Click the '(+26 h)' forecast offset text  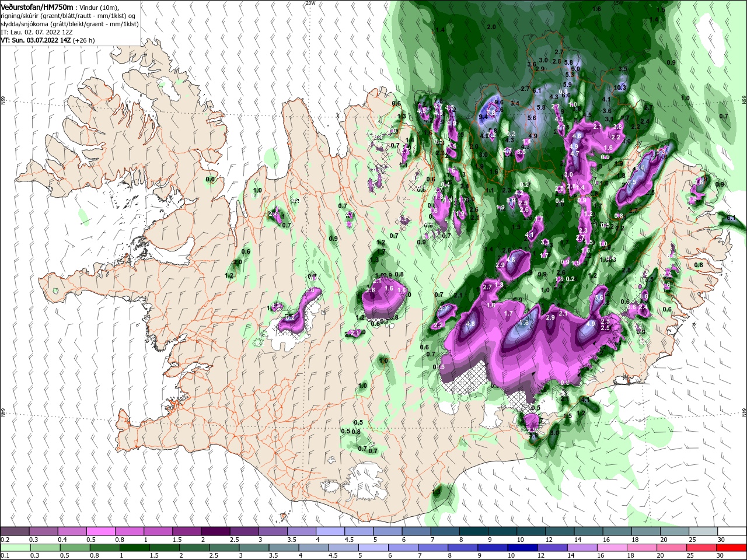[x=84, y=40]
